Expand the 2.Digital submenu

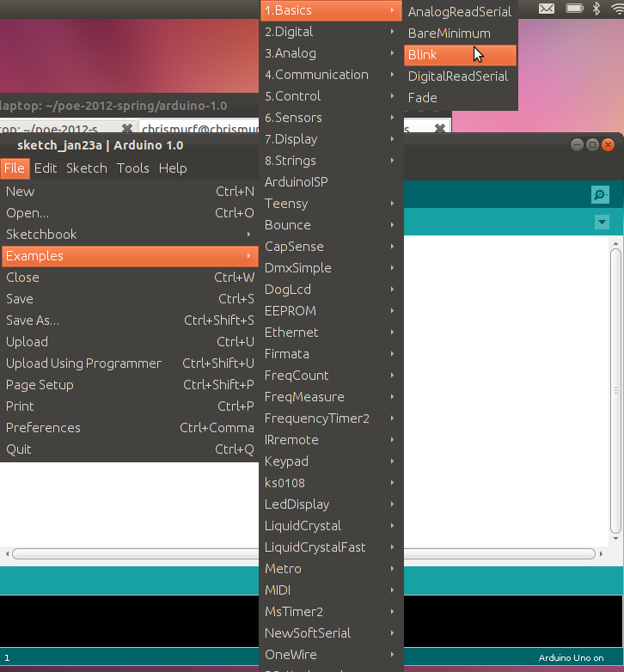coord(331,32)
